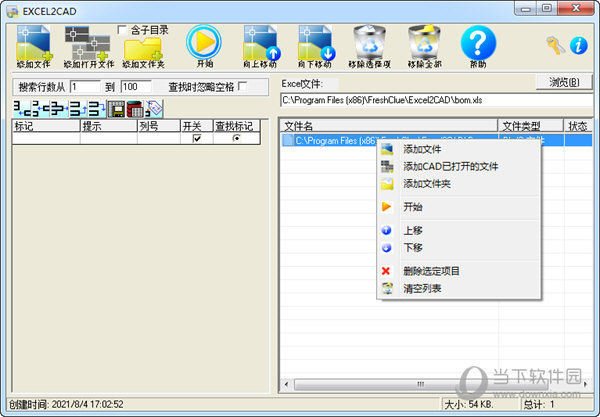600x417 pixels.
Task: Click the file list right scroll arrow
Action: click(x=585, y=384)
